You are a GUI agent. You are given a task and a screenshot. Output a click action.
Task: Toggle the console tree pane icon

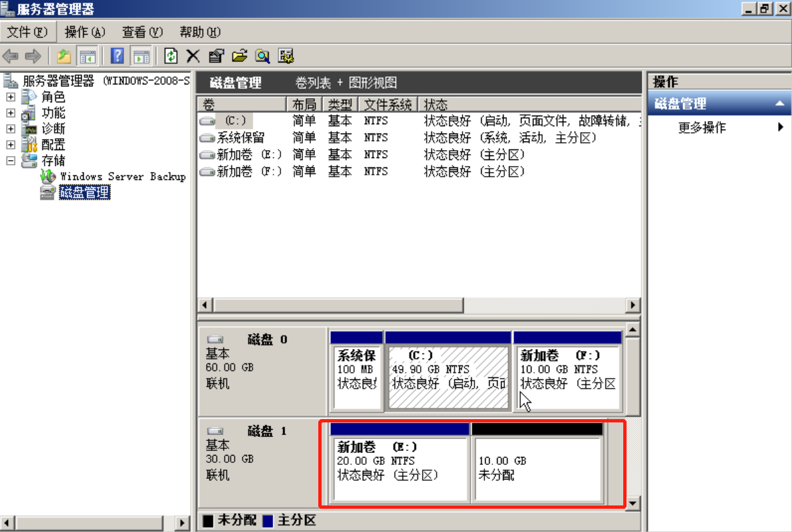[87, 56]
